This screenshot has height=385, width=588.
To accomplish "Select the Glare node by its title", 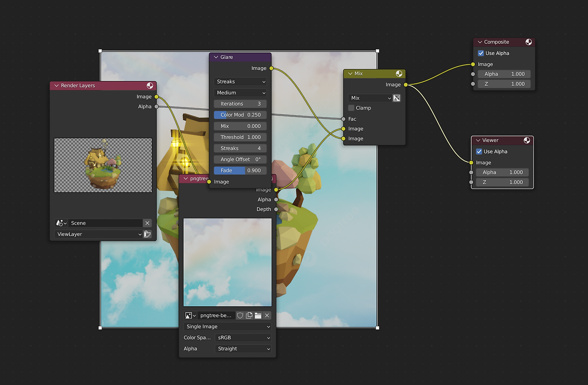I will 227,57.
